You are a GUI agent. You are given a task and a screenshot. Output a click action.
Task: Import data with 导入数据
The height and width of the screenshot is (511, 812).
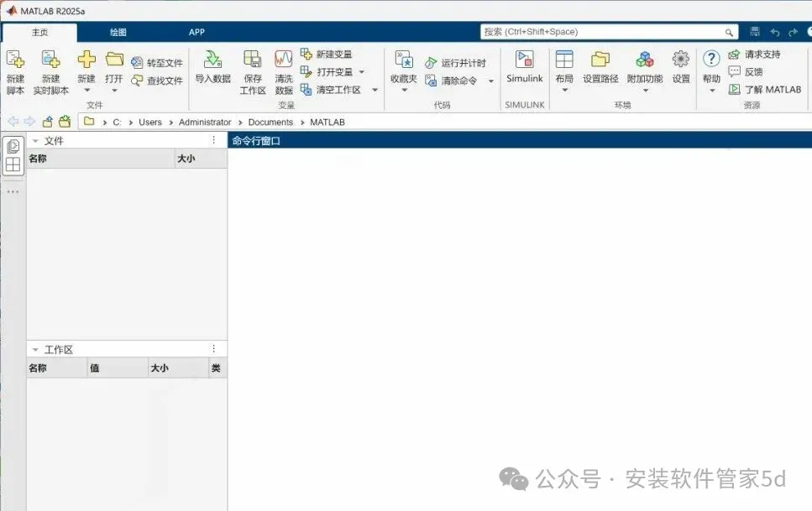[x=212, y=67]
